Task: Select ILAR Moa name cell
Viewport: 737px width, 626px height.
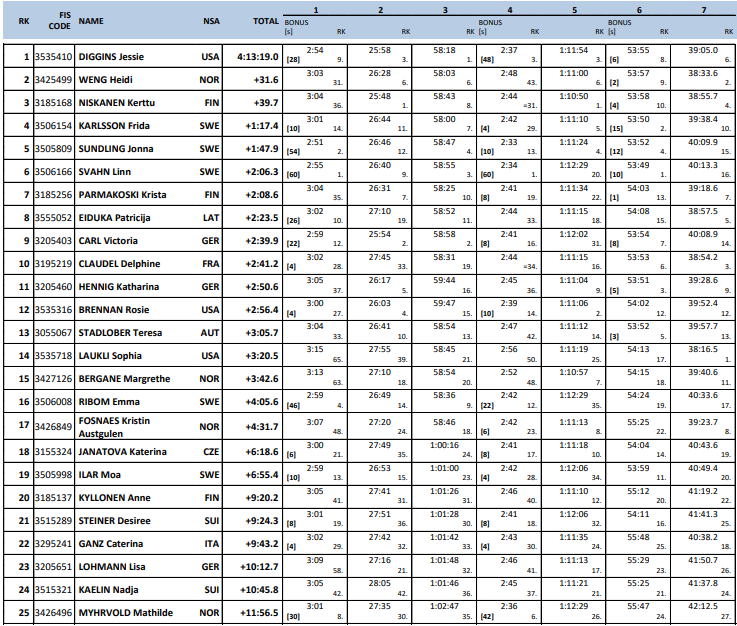Action: click(x=99, y=475)
